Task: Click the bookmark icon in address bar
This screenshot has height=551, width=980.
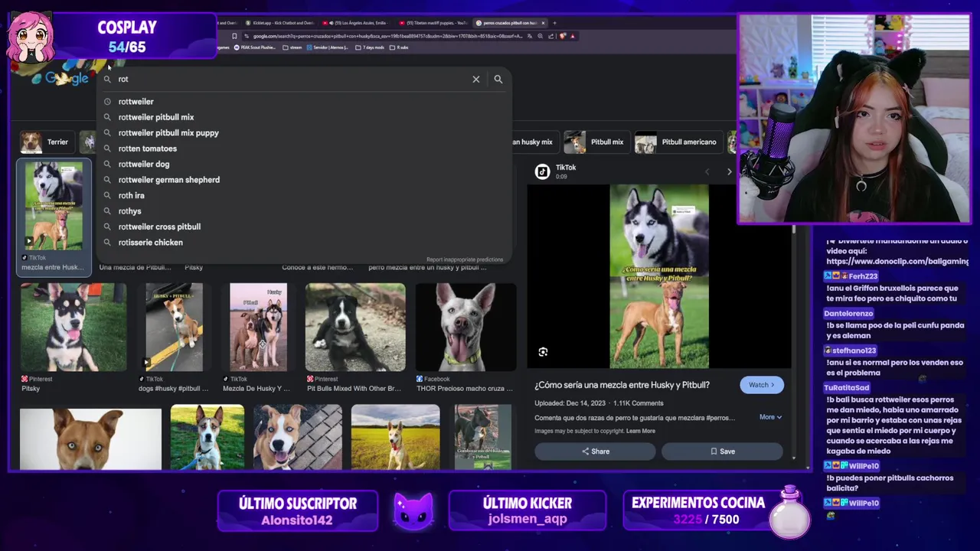Action: coord(234,36)
